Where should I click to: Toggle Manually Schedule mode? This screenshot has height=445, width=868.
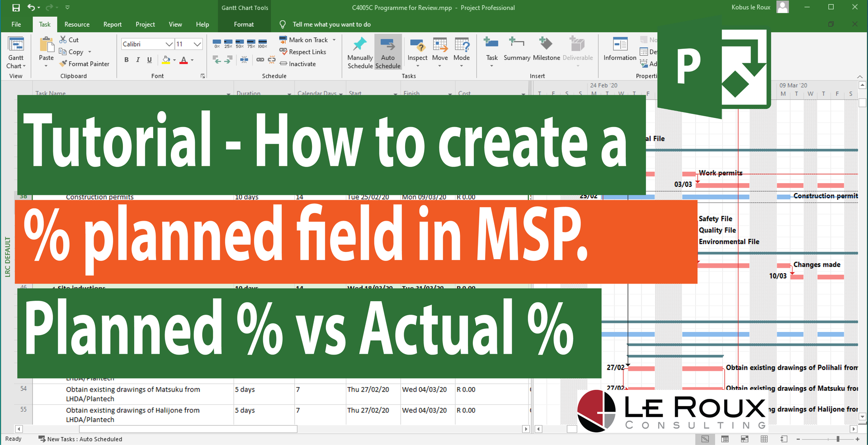360,52
